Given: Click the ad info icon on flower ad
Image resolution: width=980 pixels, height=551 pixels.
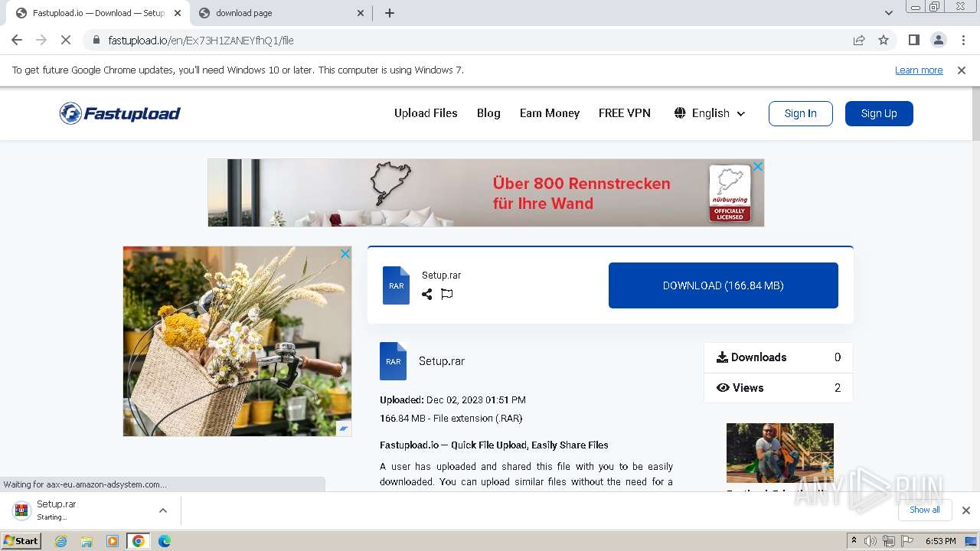Looking at the screenshot, I should [344, 429].
